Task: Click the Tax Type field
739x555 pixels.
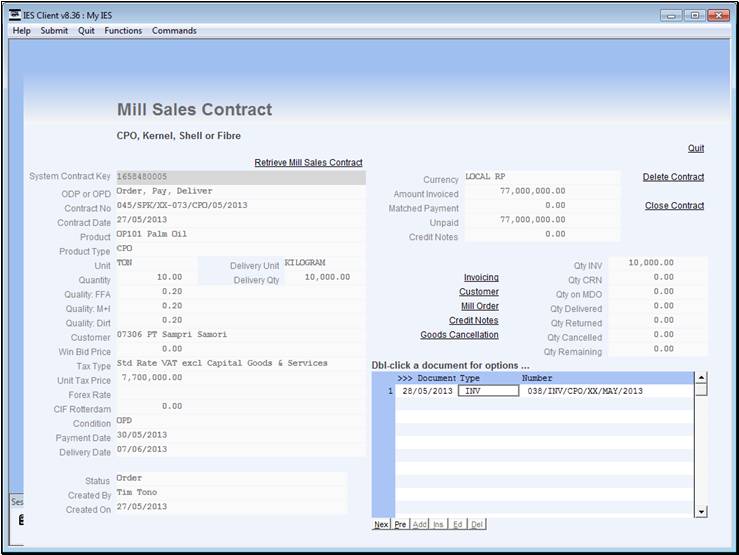Action: click(x=240, y=363)
